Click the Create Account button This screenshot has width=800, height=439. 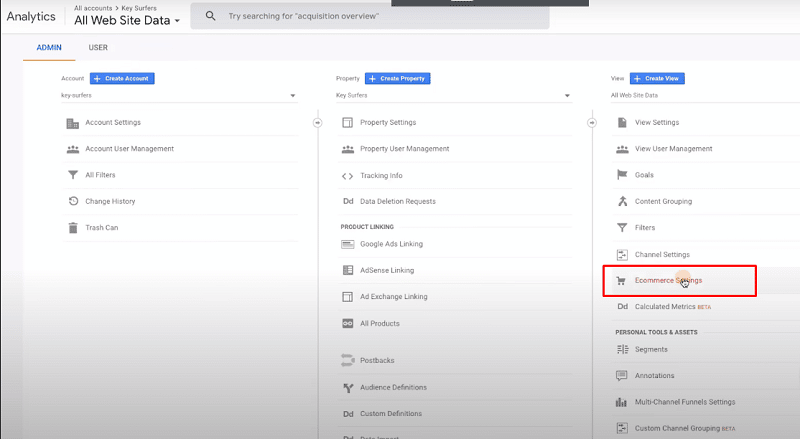[x=122, y=79]
